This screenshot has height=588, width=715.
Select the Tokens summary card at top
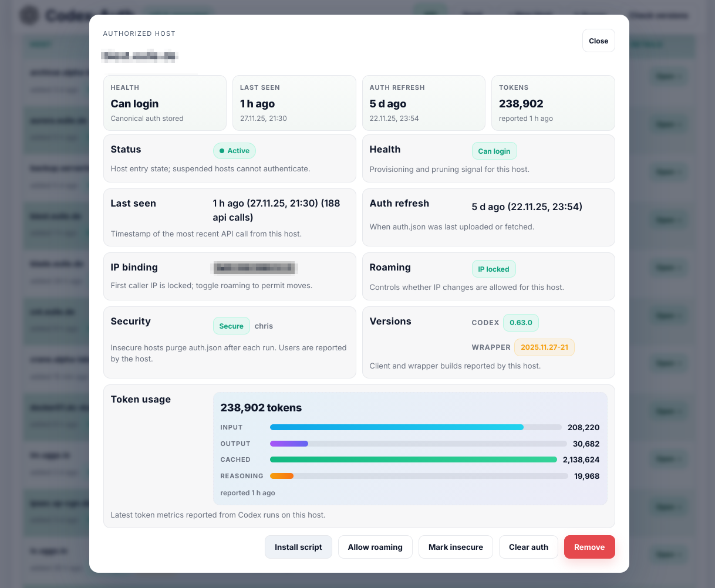(x=552, y=103)
